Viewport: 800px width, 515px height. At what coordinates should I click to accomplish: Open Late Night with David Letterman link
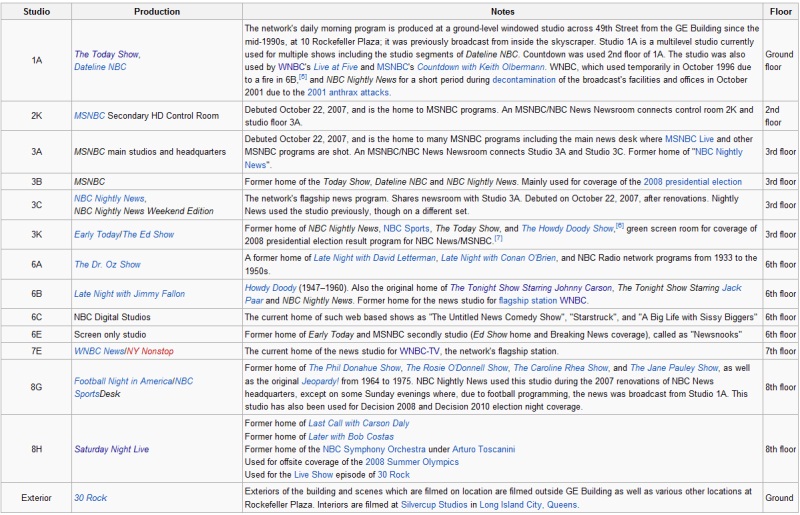coord(374,258)
